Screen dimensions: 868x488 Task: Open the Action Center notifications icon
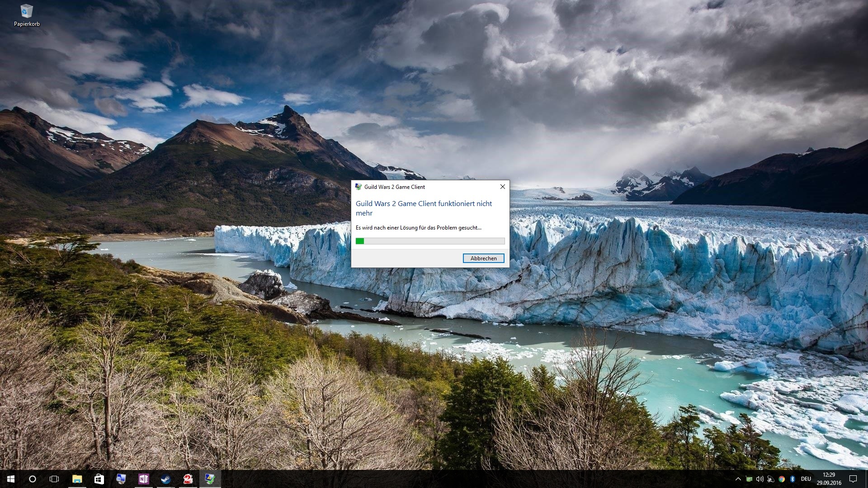pyautogui.click(x=853, y=479)
